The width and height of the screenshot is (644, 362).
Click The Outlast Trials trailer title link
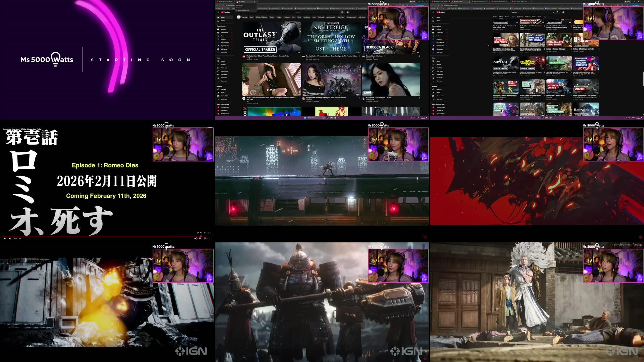(268, 56)
